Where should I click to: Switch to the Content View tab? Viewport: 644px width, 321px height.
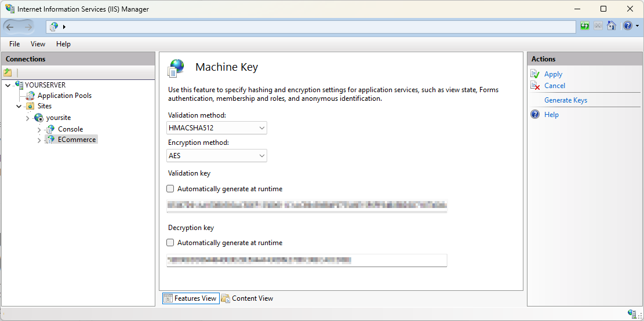248,298
